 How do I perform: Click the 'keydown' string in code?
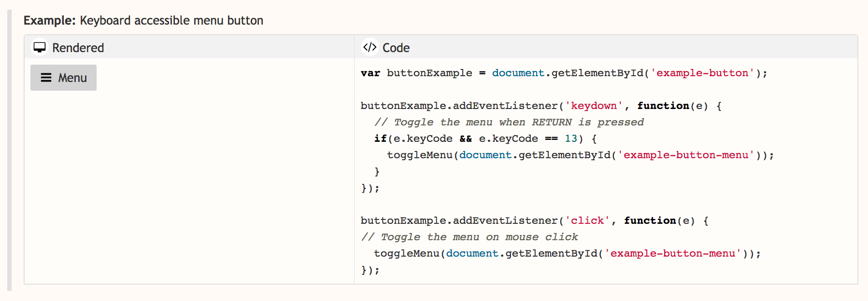(594, 106)
